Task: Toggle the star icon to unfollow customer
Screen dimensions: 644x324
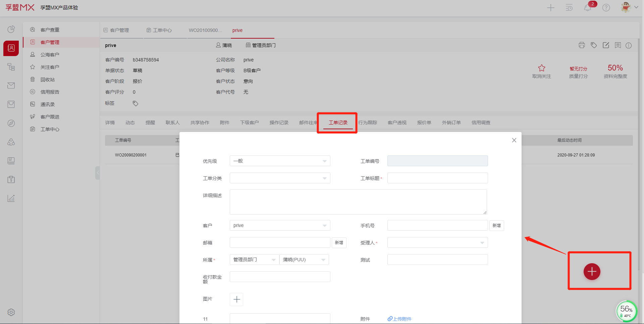Action: click(x=541, y=68)
